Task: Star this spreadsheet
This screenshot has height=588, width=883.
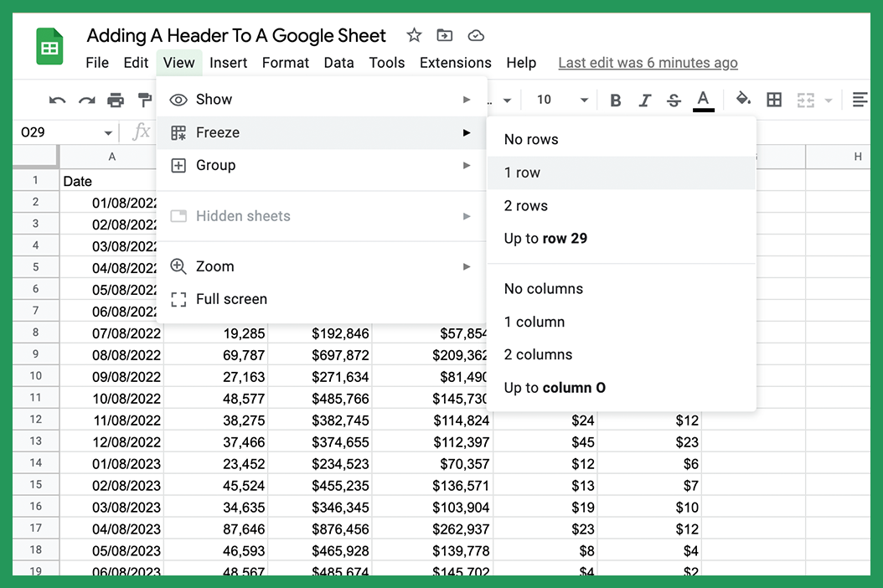Action: point(414,35)
